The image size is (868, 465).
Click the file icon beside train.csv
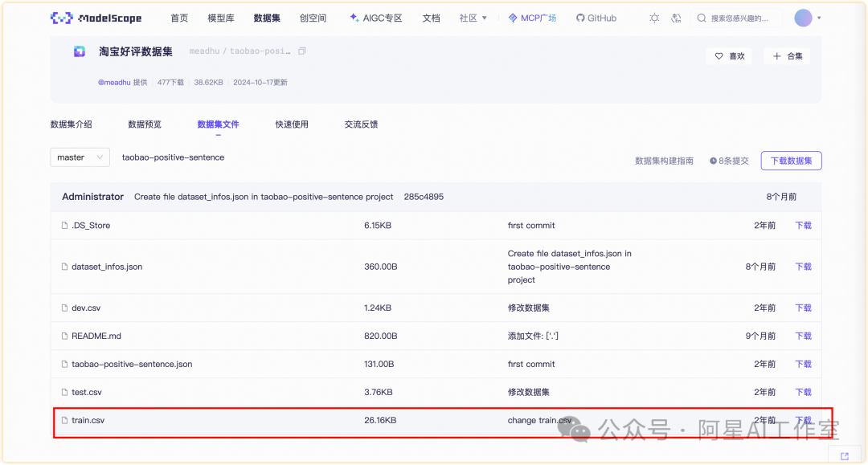pyautogui.click(x=65, y=421)
